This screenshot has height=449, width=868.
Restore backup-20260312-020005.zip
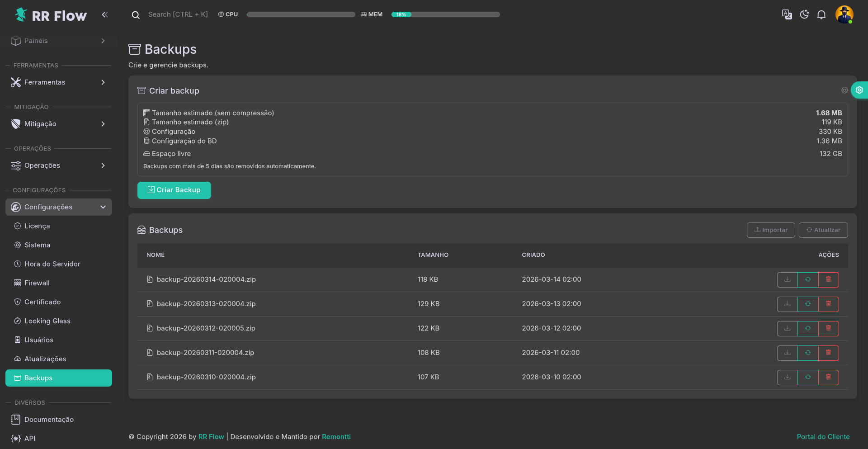[808, 328]
